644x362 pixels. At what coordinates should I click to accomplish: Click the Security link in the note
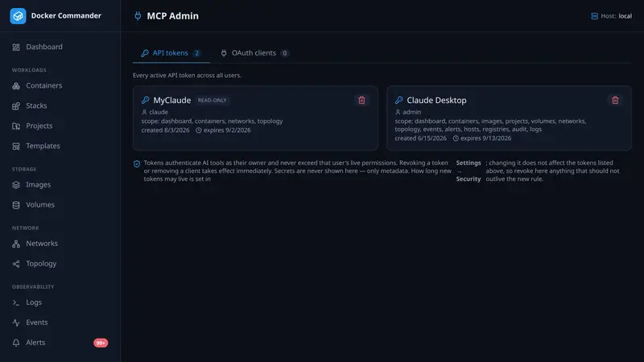point(469,179)
